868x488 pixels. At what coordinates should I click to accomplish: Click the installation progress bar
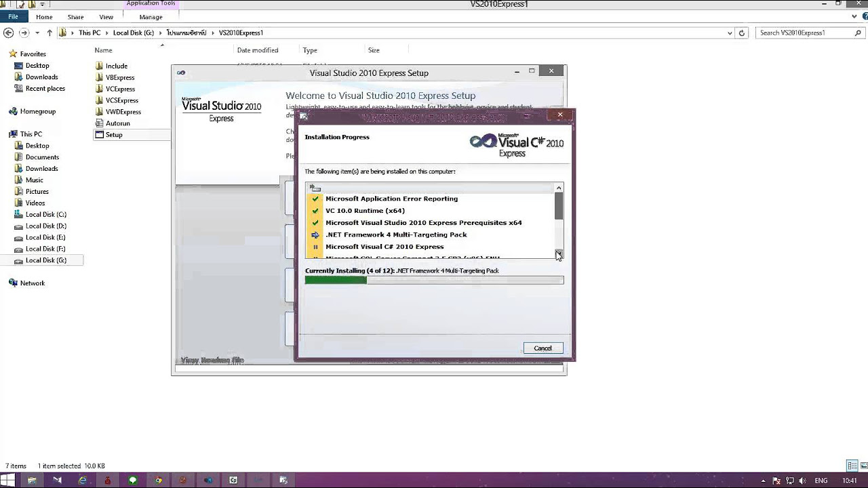(434, 280)
